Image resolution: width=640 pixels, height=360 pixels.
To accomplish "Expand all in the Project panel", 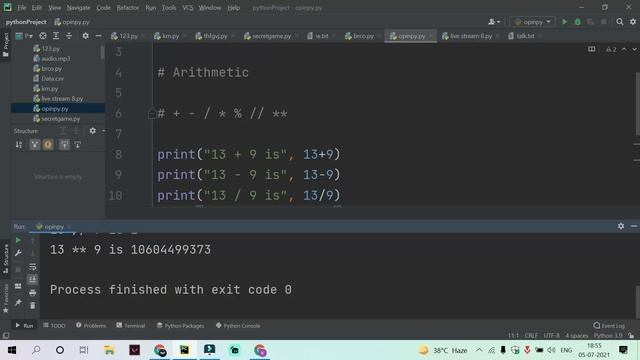I will (x=56, y=36).
